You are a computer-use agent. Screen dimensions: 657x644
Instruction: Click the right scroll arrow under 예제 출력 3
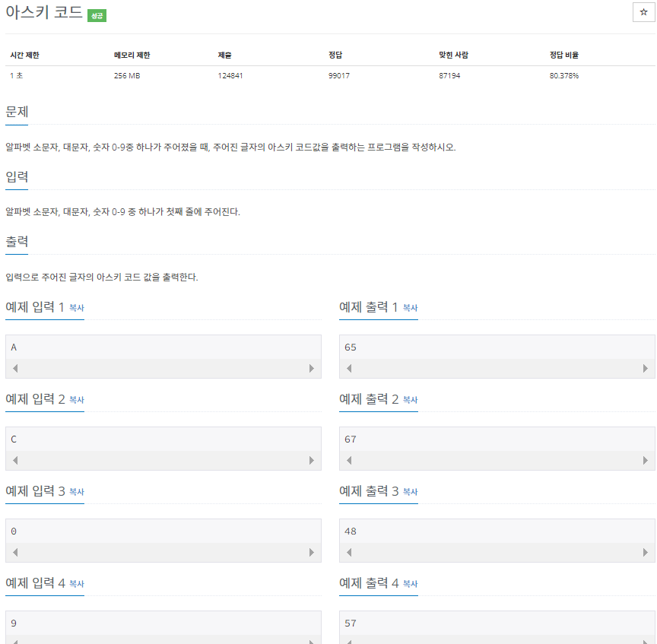click(x=645, y=552)
